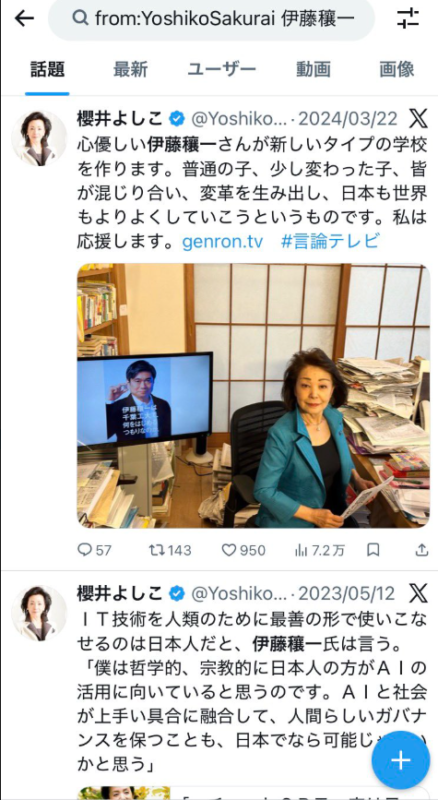Switch to the ユーザー tab
438x800 pixels.
click(x=222, y=69)
